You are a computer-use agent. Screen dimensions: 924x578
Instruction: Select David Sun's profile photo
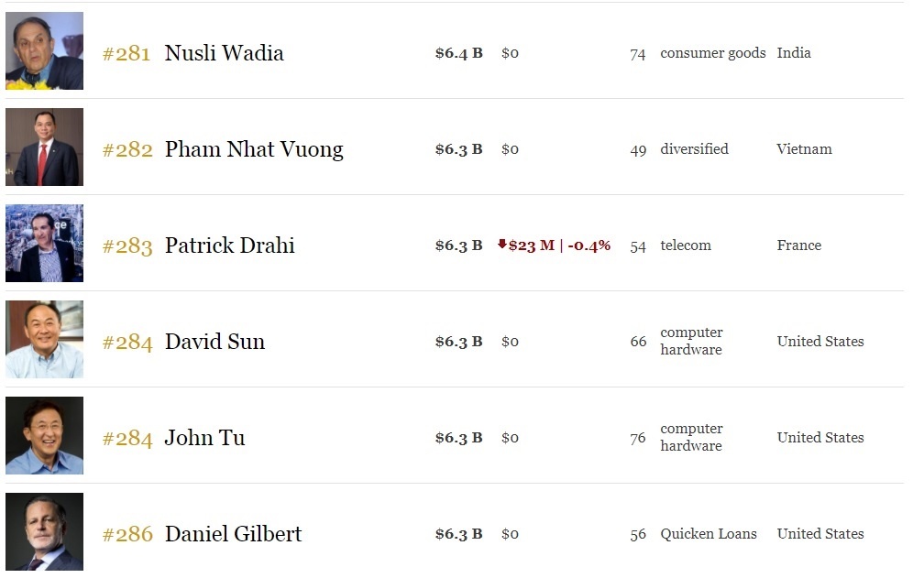(x=44, y=340)
